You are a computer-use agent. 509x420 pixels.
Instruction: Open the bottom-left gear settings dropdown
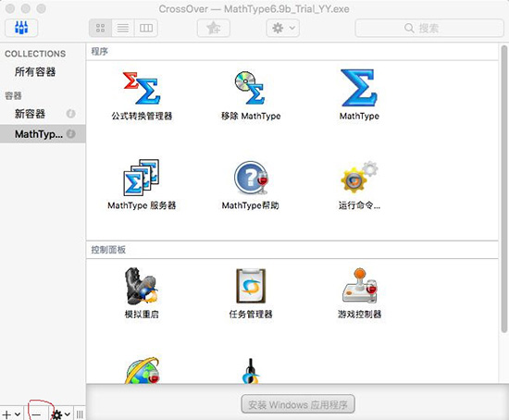(61, 414)
